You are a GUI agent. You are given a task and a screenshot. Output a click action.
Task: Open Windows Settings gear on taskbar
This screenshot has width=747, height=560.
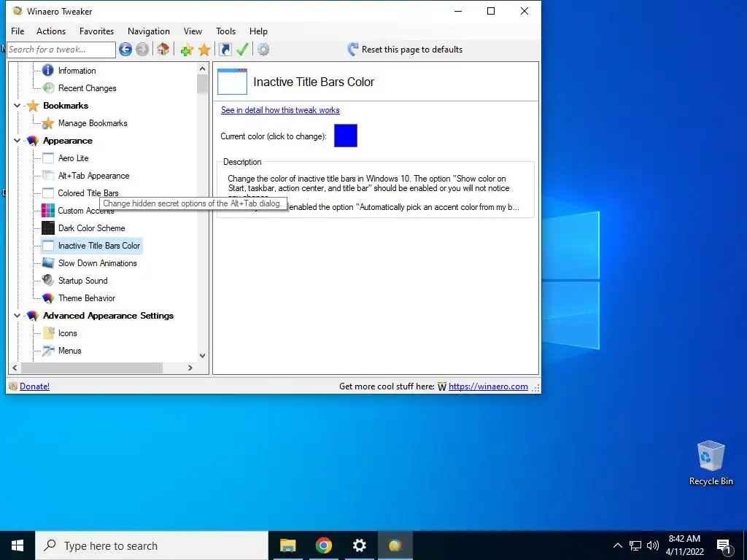click(x=359, y=545)
